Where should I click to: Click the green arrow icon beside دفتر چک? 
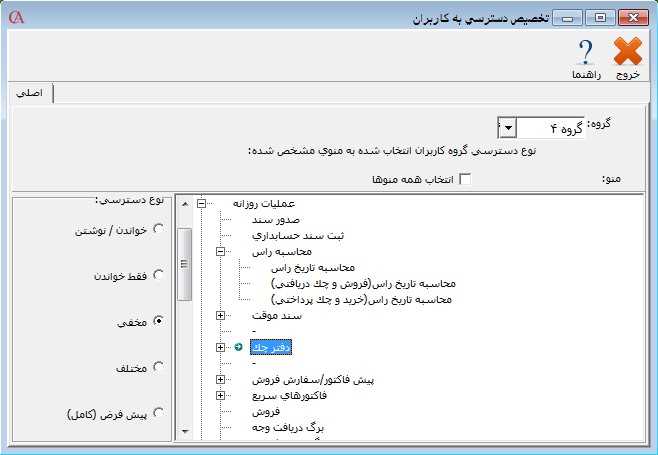(238, 347)
